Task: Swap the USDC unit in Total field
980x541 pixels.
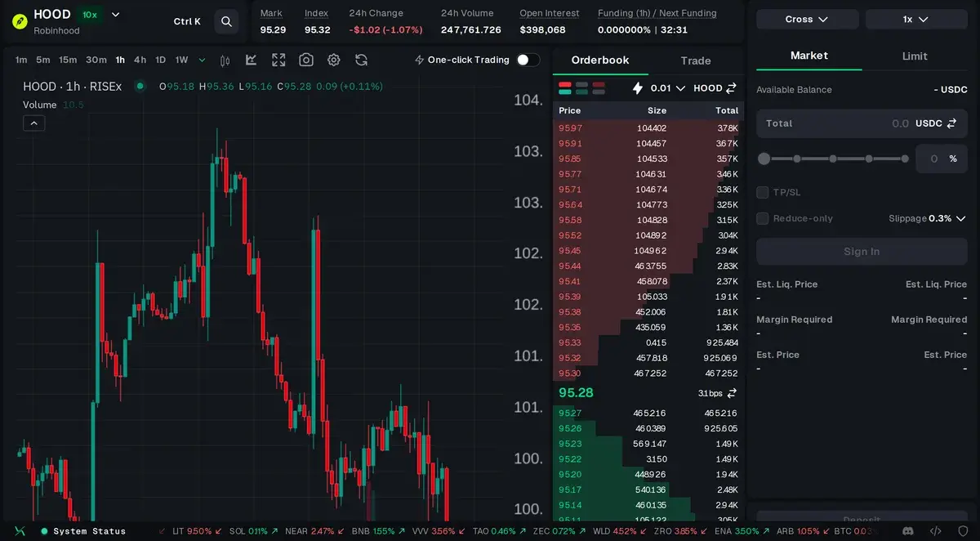Action: [951, 123]
